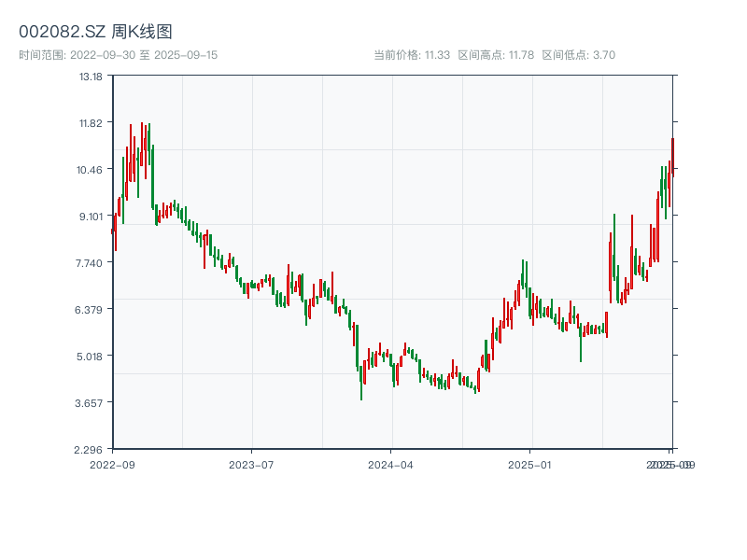747x560 pixels.
Task: Click the y-axis label 7.740
Action: coord(89,263)
